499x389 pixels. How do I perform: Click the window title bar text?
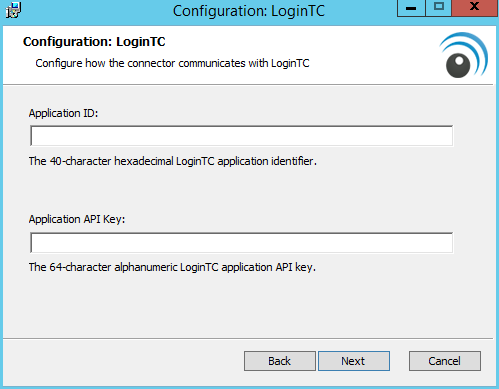pyautogui.click(x=249, y=11)
